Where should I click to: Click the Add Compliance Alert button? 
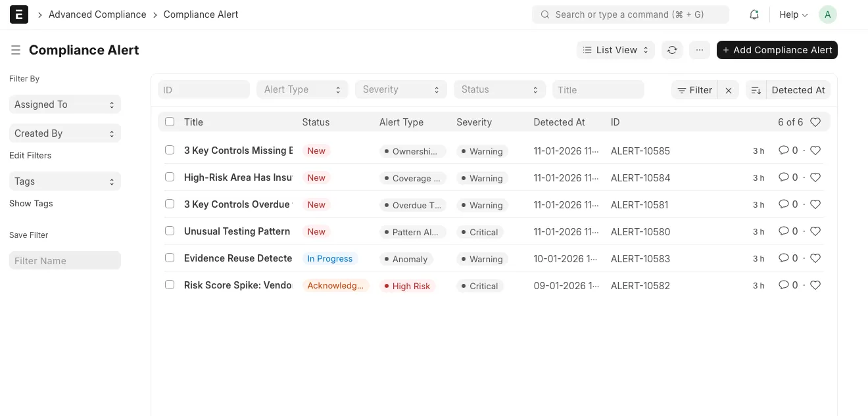777,50
